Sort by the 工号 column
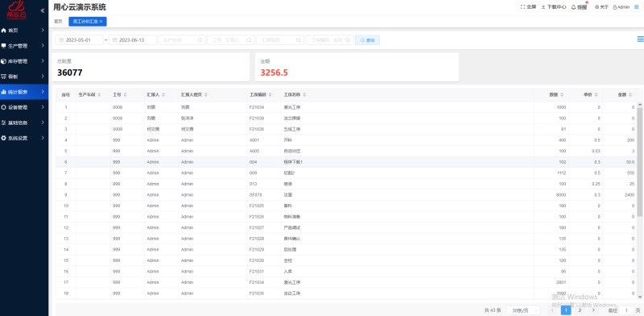 126,95
